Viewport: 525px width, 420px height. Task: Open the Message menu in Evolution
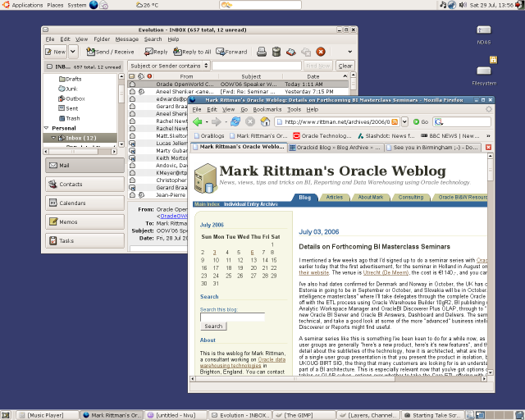coord(127,39)
